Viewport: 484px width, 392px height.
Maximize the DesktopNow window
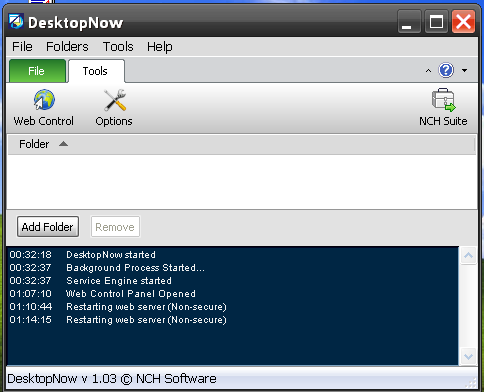click(436, 22)
